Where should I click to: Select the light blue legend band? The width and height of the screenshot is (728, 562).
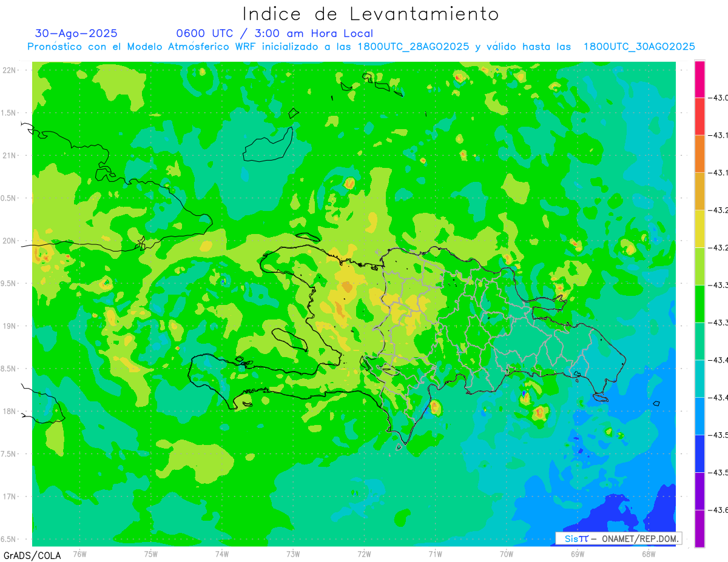(699, 416)
